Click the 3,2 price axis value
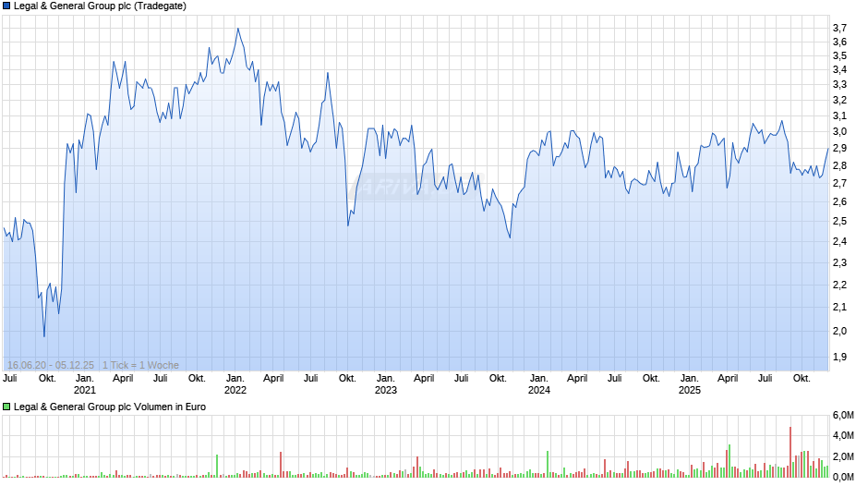Viewport: 868px width, 486px height. [x=839, y=101]
